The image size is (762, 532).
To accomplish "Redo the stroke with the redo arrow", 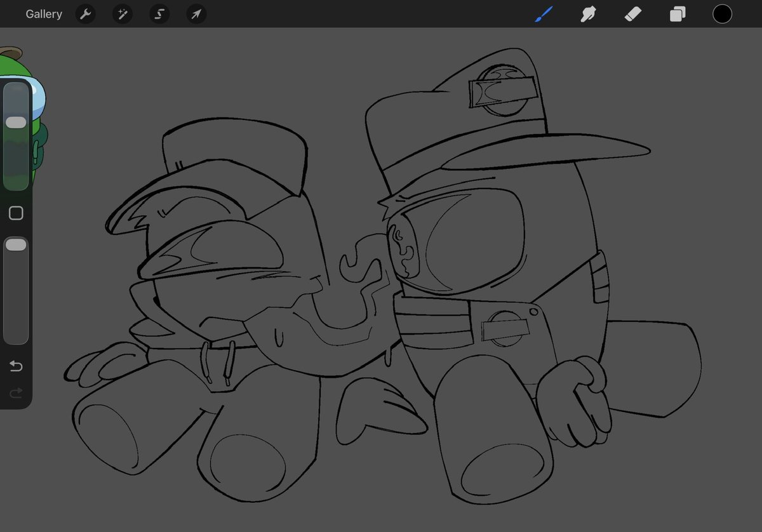I will 16,394.
